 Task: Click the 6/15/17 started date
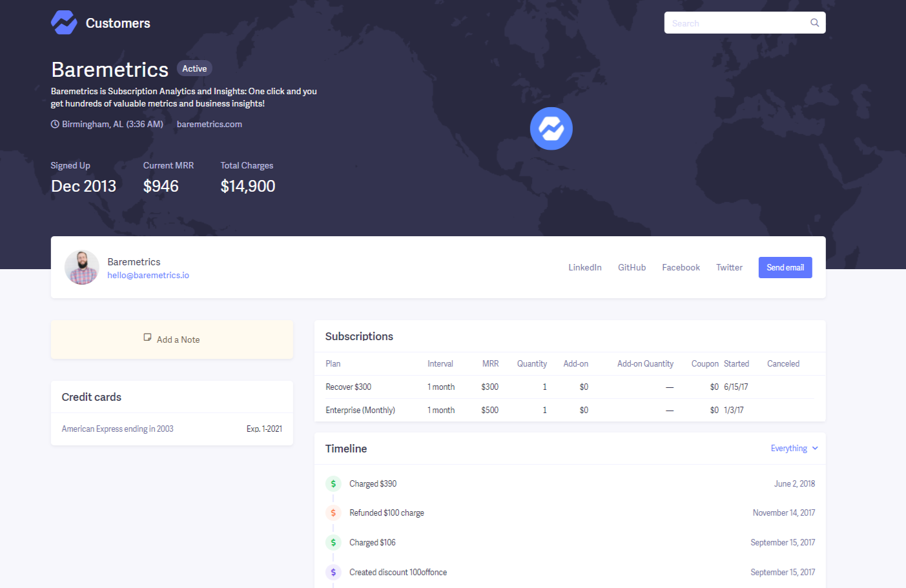(x=736, y=387)
